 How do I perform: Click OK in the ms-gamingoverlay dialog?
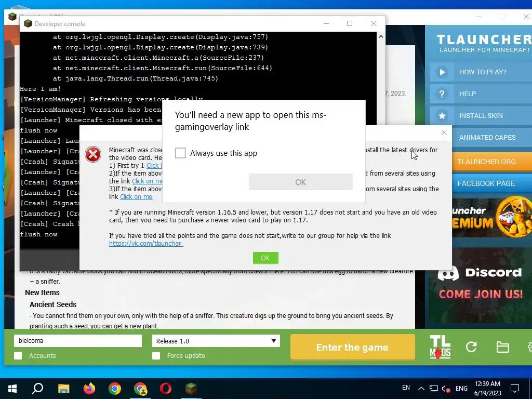300,182
